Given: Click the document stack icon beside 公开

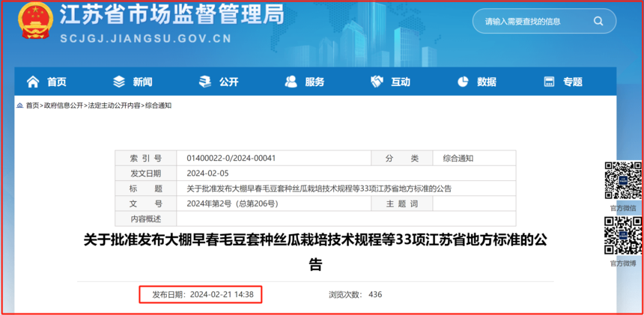Looking at the screenshot, I should click(x=204, y=82).
